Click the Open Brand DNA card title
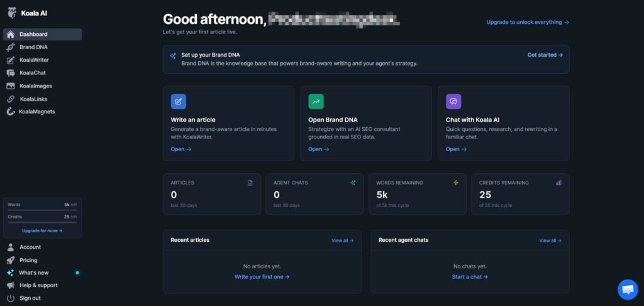The width and height of the screenshot is (644, 306). (x=333, y=120)
